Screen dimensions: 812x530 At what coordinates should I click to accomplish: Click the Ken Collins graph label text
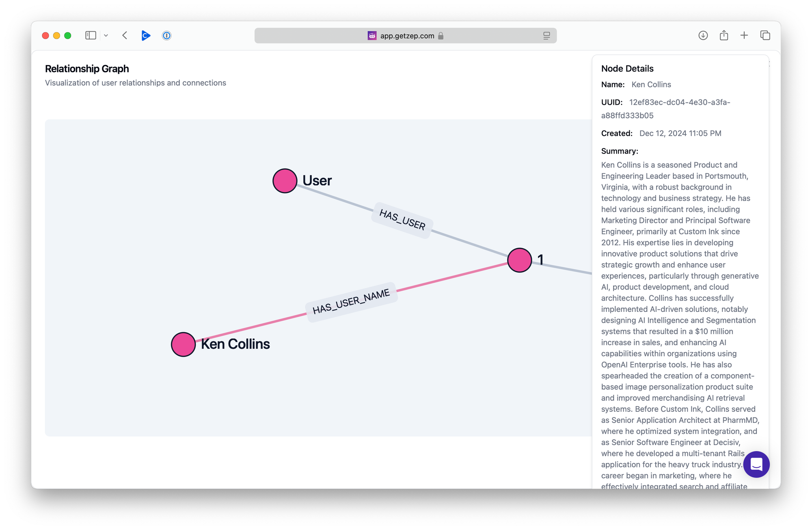(235, 344)
